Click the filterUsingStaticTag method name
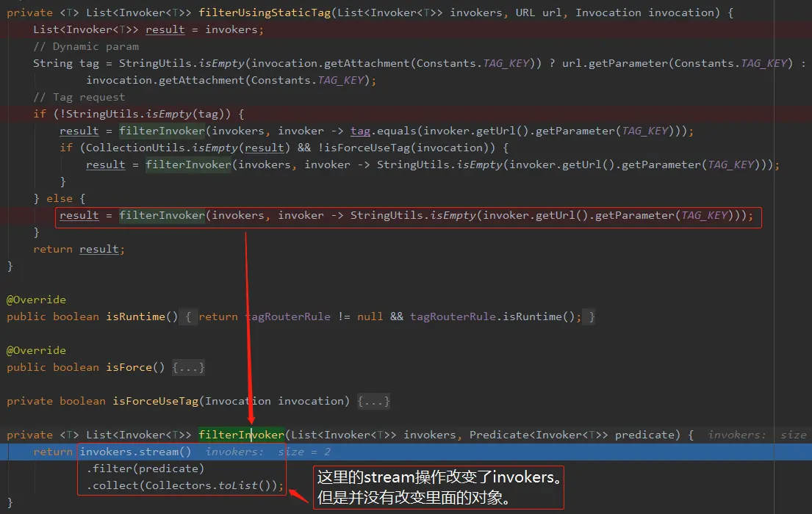 (x=265, y=12)
